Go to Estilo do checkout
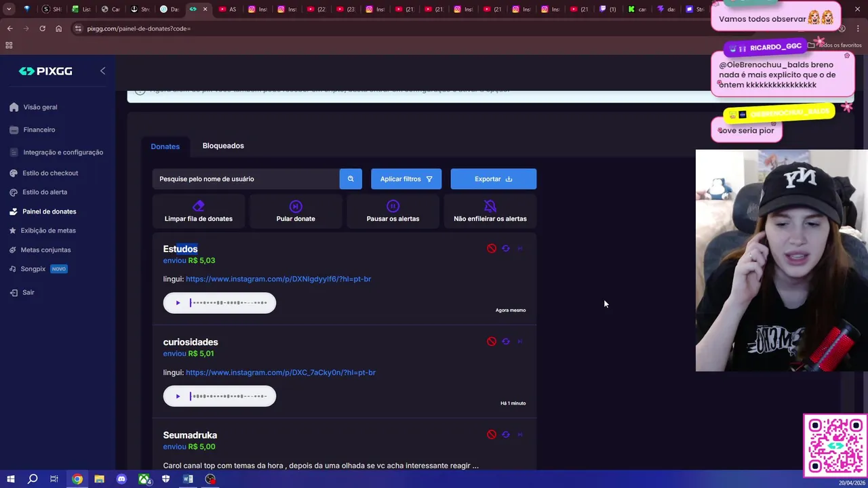Image resolution: width=868 pixels, height=488 pixels. point(50,173)
